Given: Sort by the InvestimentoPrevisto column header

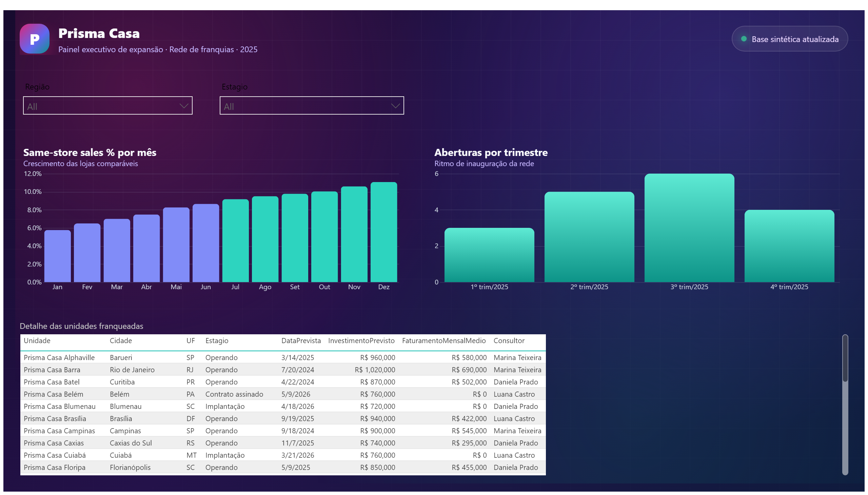Looking at the screenshot, I should [361, 341].
